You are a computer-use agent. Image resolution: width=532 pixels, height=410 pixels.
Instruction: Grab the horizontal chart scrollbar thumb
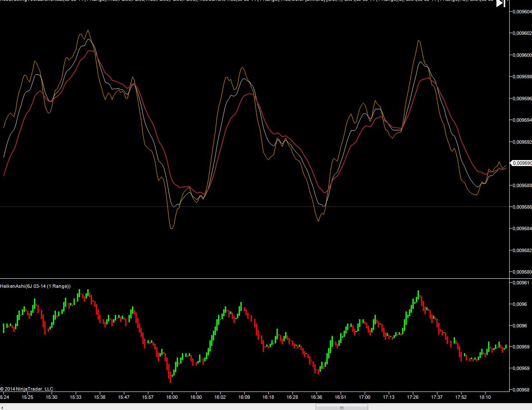point(341,407)
